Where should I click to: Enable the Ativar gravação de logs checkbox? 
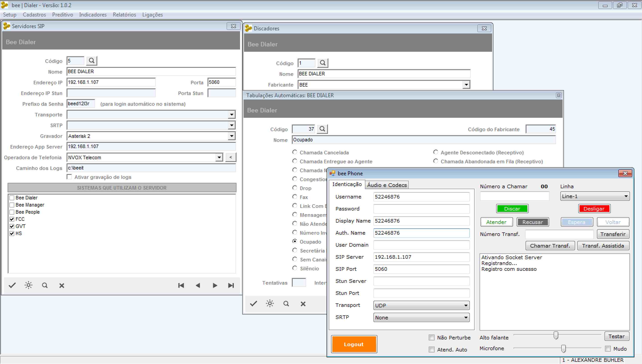click(70, 177)
